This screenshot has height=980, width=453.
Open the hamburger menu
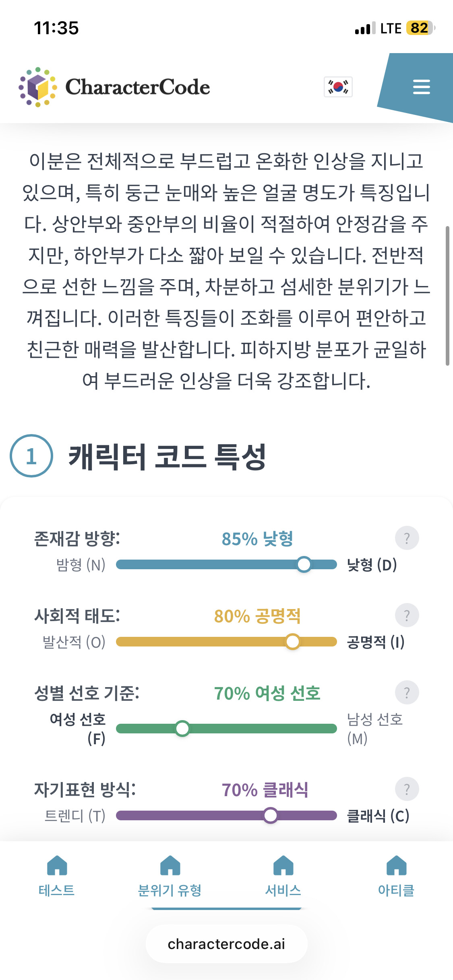[421, 87]
